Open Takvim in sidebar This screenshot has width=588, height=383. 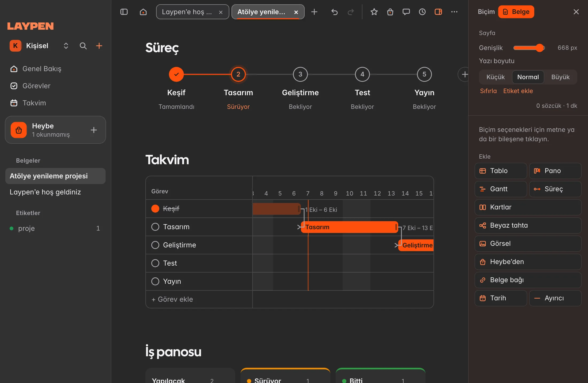55,103
